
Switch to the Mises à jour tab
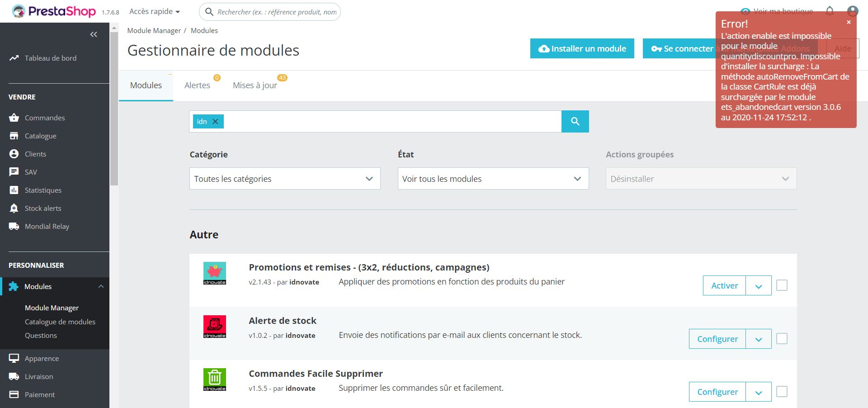pyautogui.click(x=255, y=85)
